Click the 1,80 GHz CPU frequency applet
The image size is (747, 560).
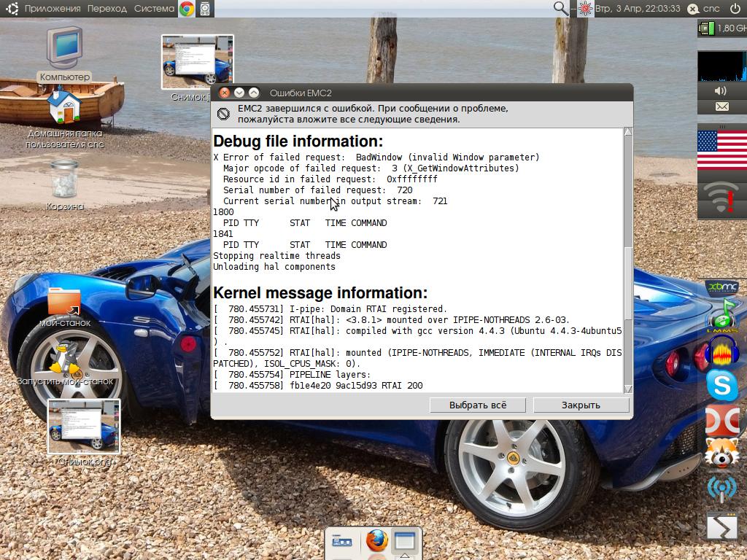722,28
